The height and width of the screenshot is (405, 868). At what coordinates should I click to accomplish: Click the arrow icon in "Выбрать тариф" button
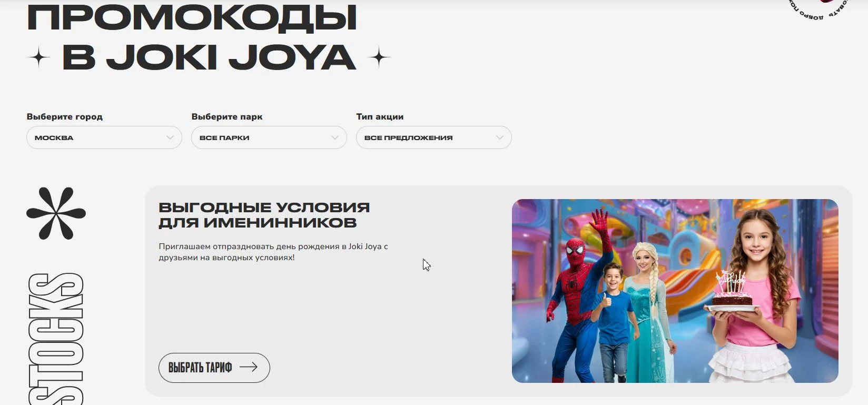(249, 367)
